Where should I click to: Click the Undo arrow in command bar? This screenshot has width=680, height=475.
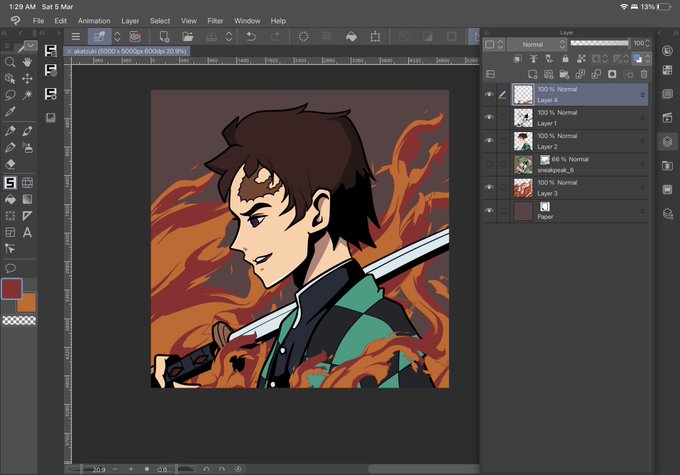pyautogui.click(x=251, y=37)
